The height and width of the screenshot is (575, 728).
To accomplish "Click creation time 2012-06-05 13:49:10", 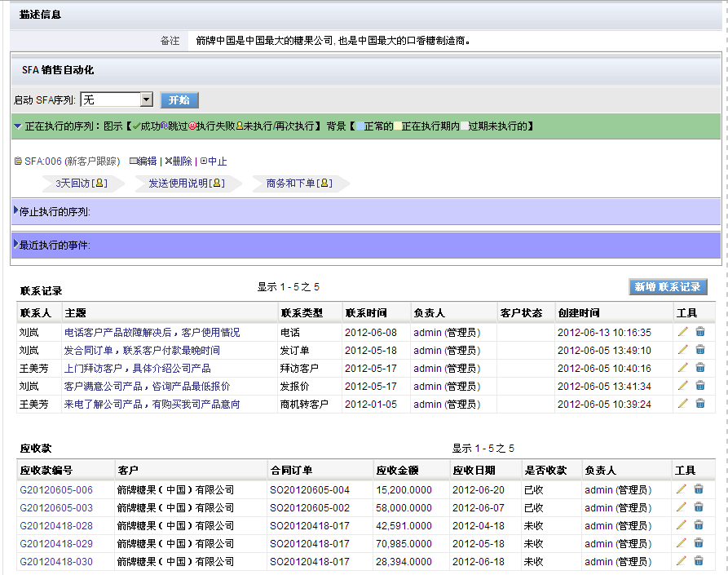I will click(x=604, y=350).
